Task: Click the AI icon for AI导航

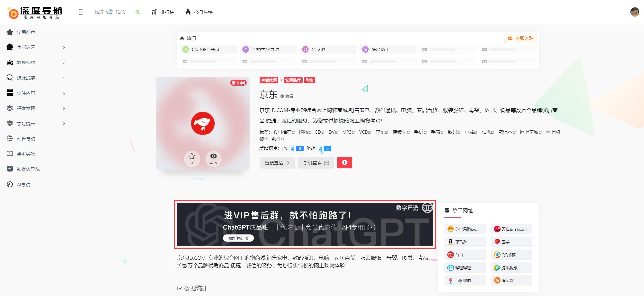Action: click(x=10, y=184)
